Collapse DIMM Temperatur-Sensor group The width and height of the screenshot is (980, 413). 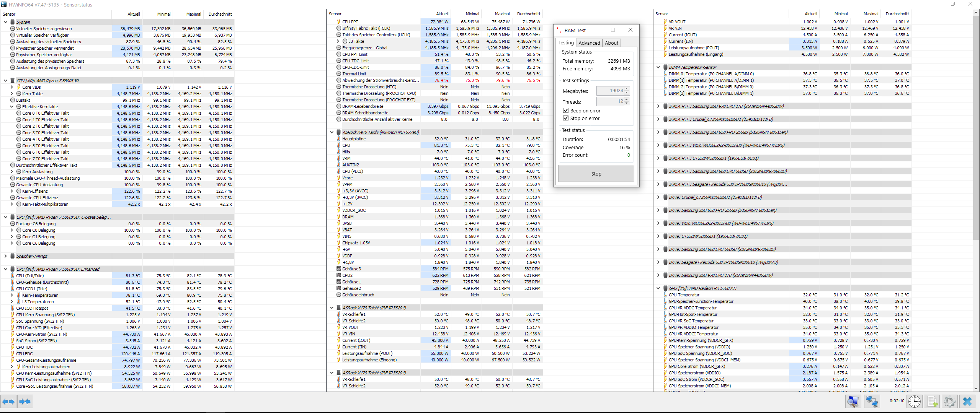[658, 67]
